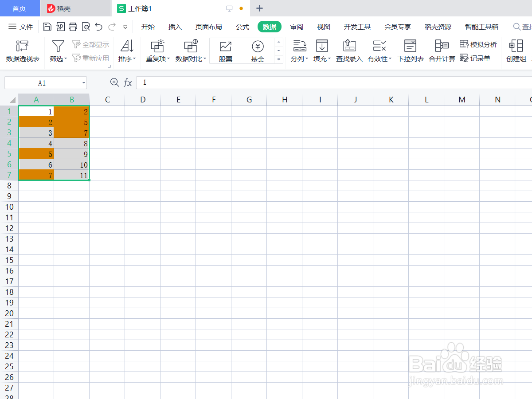Click the 重新应用 button

pyautogui.click(x=90, y=58)
